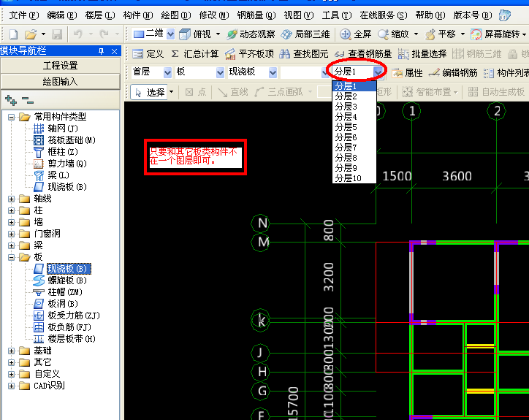Image resolution: width=529 pixels, height=420 pixels.
Task: Expand the CAD识别 tree folder
Action: pos(11,386)
